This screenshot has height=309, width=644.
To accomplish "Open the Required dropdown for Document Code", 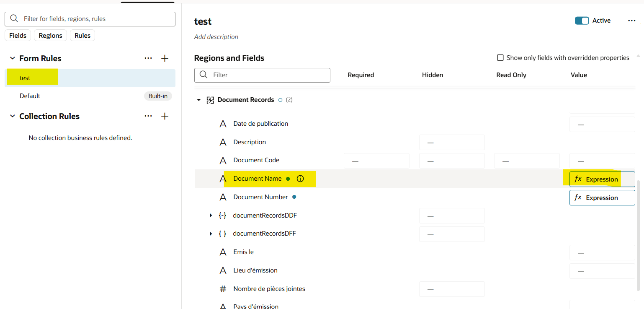I will [x=376, y=161].
